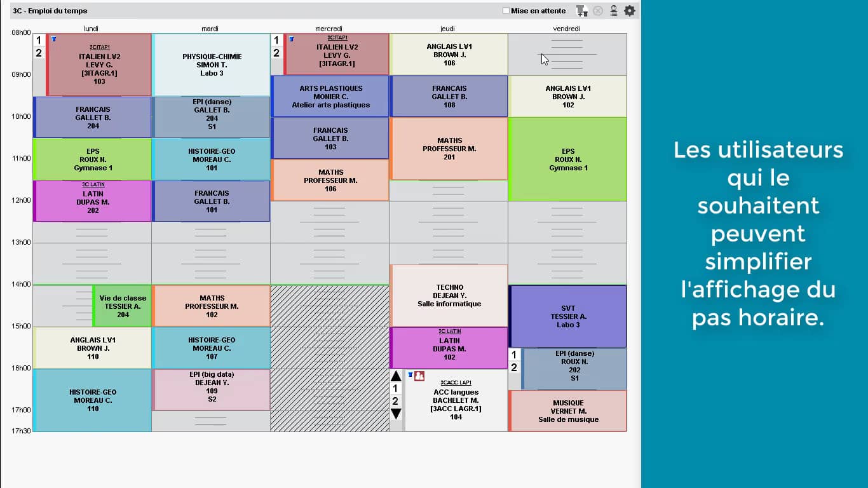Select MUSIQUE VERNET M. course
The width and height of the screenshot is (868, 488).
point(567,411)
